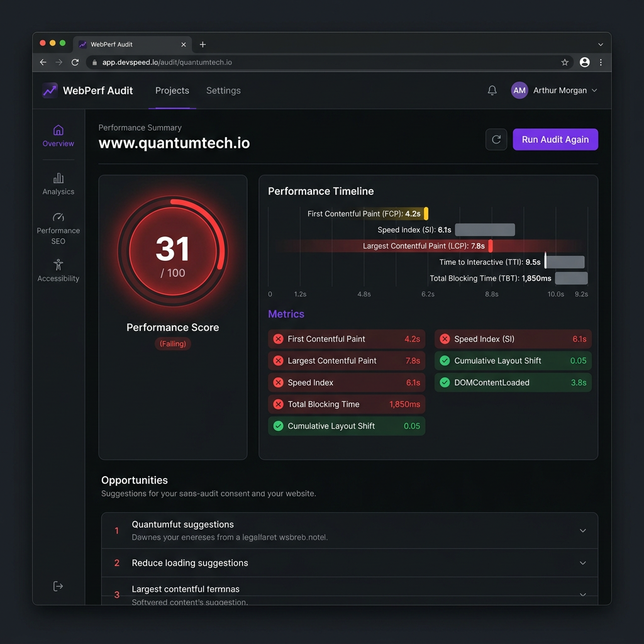Open a new browser tab with plus

(203, 45)
